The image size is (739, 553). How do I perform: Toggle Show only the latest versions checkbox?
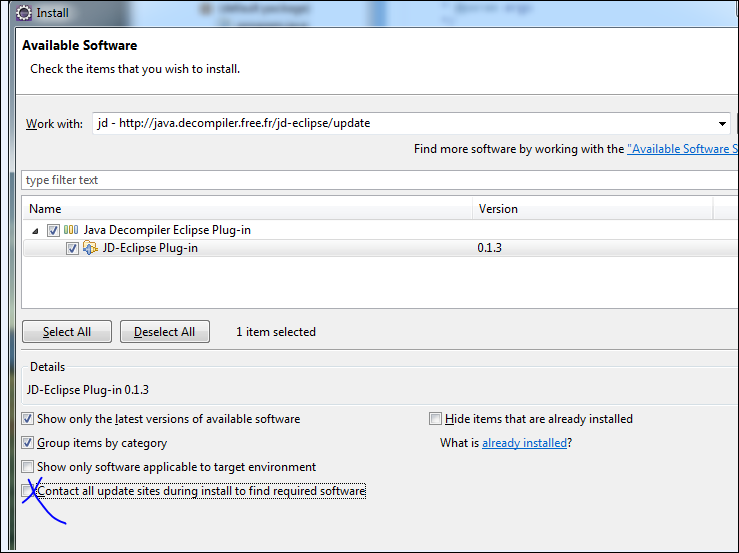tap(28, 419)
